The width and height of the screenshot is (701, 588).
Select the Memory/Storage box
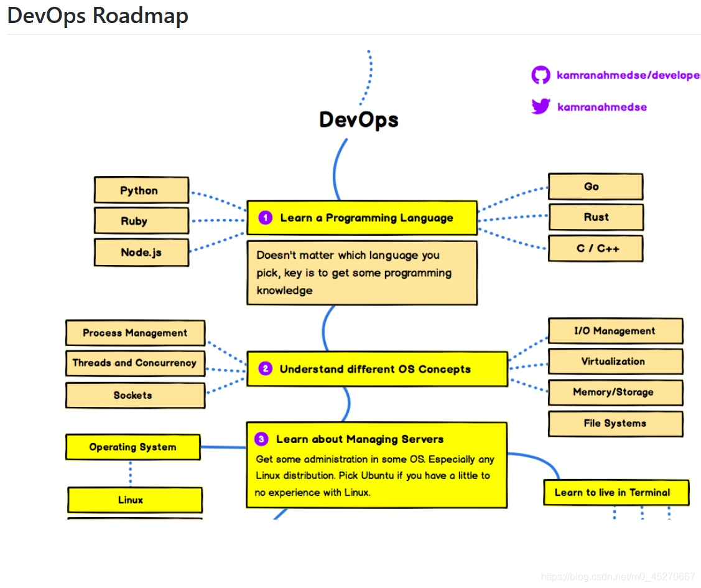616,393
